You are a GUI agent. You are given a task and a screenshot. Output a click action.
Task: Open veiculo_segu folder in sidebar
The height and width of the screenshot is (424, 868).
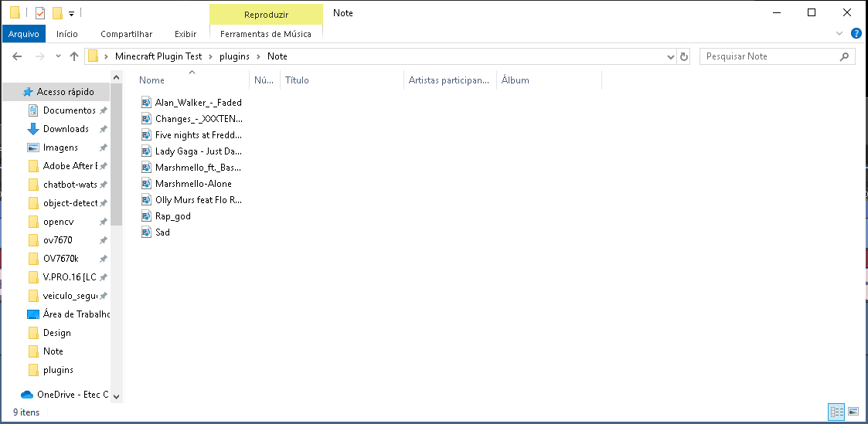[x=70, y=296]
